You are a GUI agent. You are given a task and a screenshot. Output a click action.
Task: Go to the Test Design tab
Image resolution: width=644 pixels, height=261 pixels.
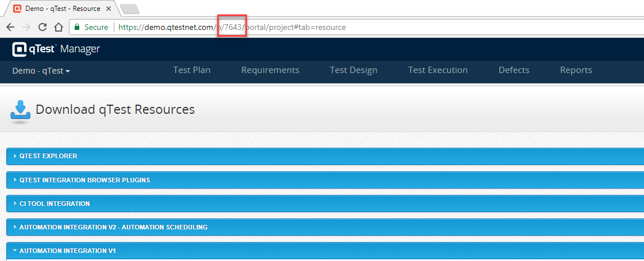353,70
